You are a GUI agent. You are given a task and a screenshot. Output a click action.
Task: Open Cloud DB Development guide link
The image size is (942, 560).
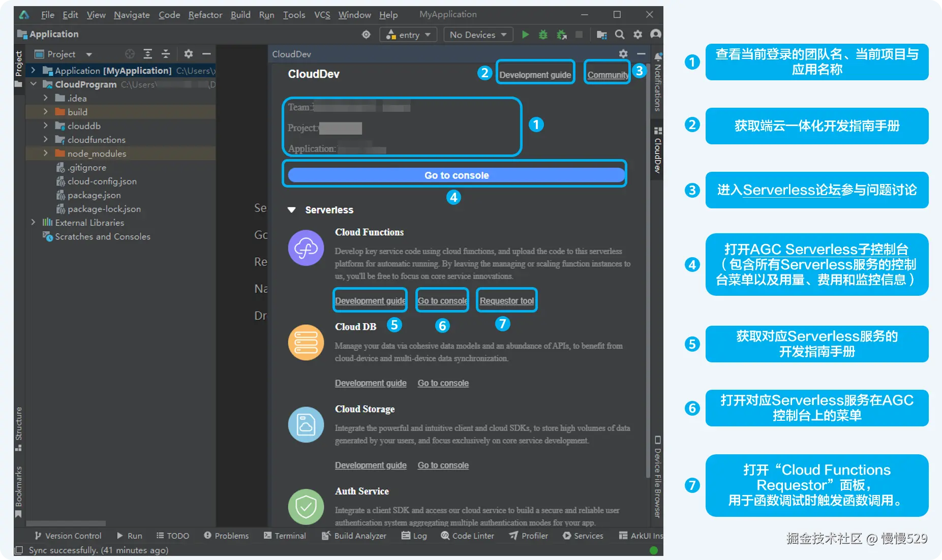(371, 383)
